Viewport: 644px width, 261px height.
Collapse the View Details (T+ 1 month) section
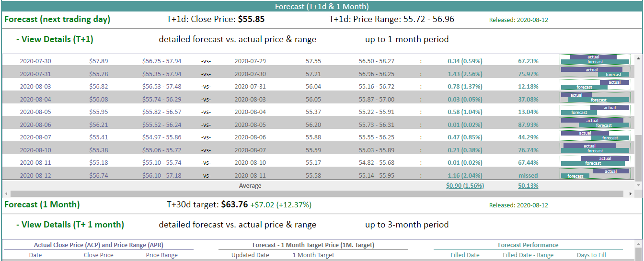pyautogui.click(x=70, y=225)
